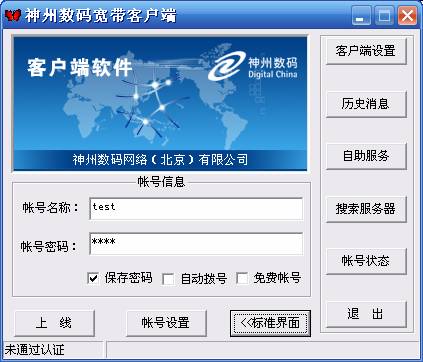Click the world map banner image
Screen dimensions: 423x362
pos(160,103)
